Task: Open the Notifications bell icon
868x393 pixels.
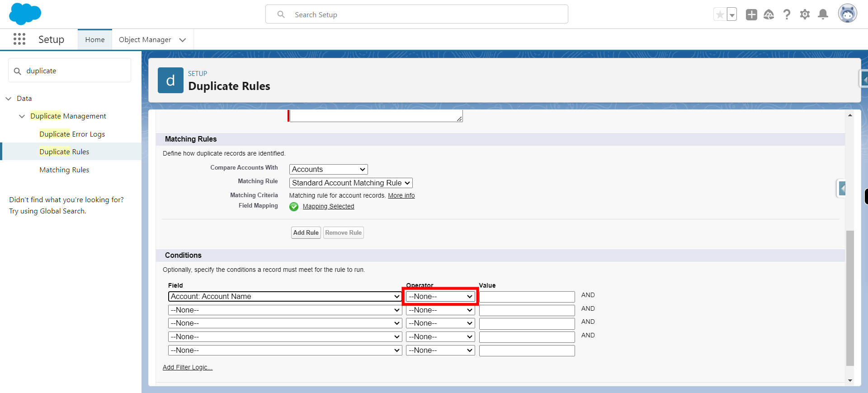Action: 823,14
